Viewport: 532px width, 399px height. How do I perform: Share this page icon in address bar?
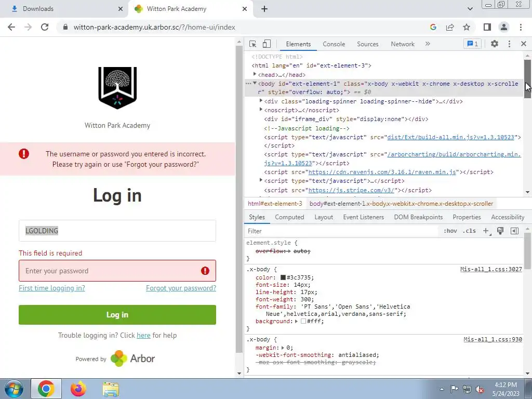(450, 27)
